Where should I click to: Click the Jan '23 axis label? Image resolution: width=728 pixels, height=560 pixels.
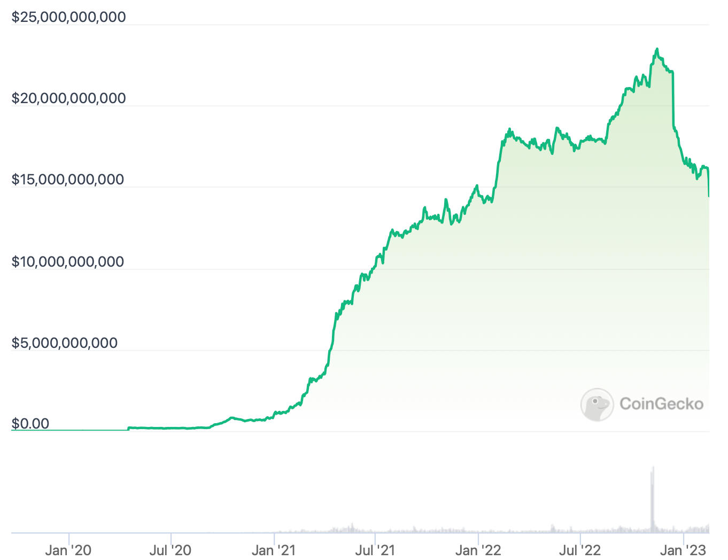(x=683, y=550)
